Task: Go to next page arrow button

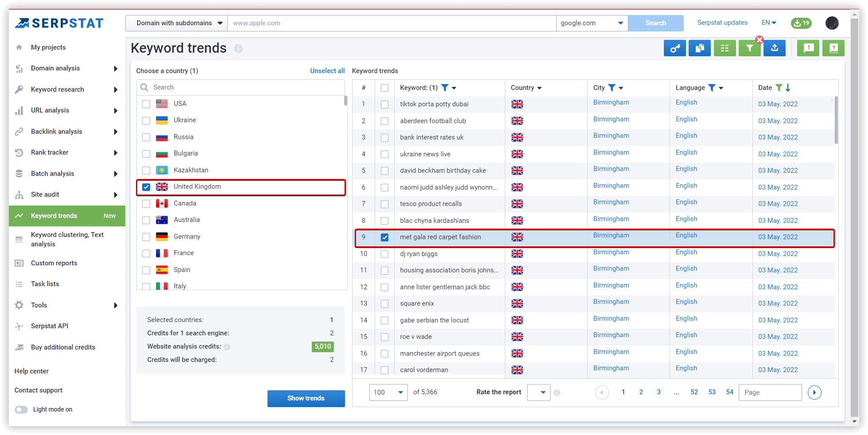Action: click(x=814, y=392)
